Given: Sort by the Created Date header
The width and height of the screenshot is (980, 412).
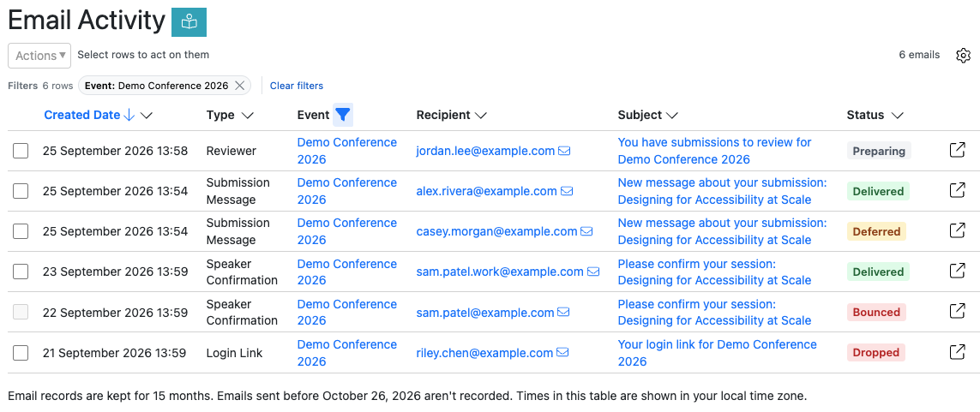Looking at the screenshot, I should tap(81, 115).
